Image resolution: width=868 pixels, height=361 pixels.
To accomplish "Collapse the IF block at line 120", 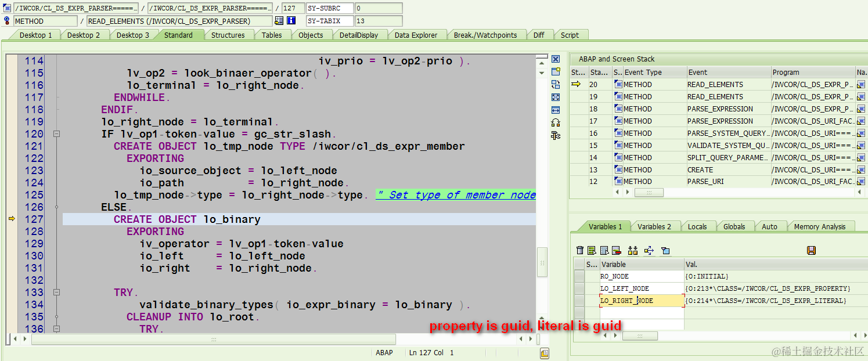I will tap(56, 134).
